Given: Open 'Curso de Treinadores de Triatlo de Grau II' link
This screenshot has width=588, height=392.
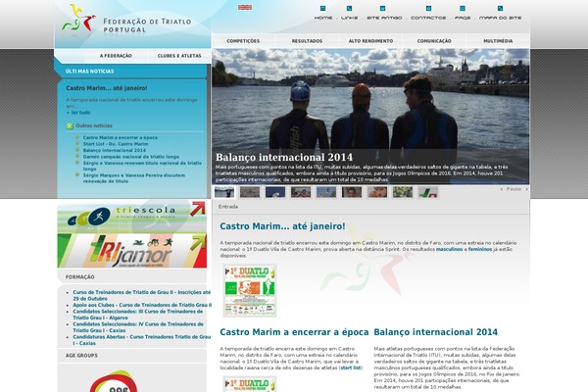Looking at the screenshot, I should click(142, 295).
